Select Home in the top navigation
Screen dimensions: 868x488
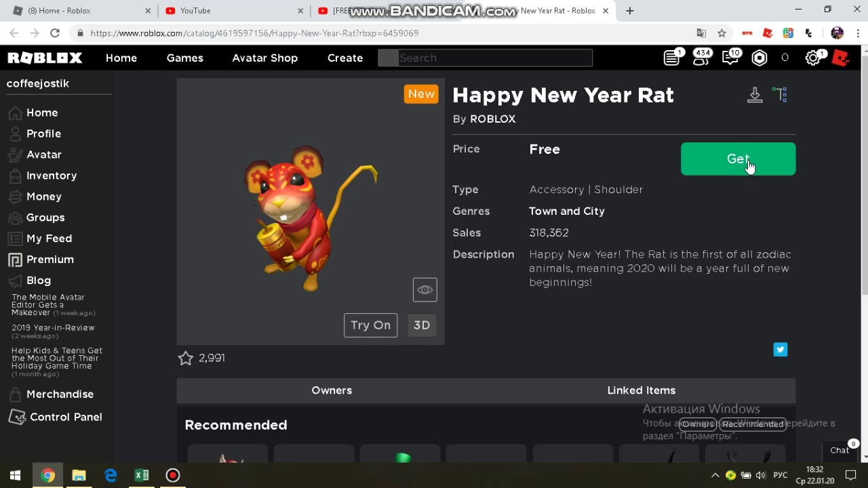tap(121, 58)
